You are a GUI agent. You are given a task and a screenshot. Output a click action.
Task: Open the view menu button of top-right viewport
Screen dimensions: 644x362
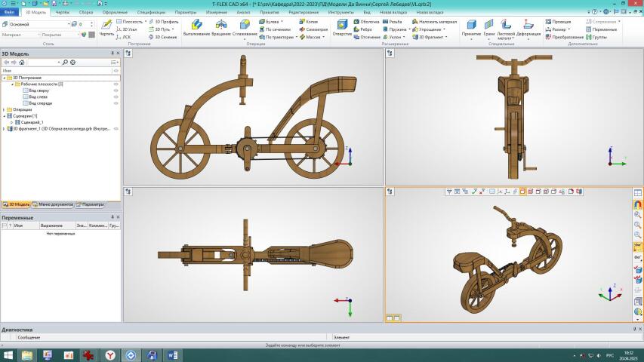(390, 53)
